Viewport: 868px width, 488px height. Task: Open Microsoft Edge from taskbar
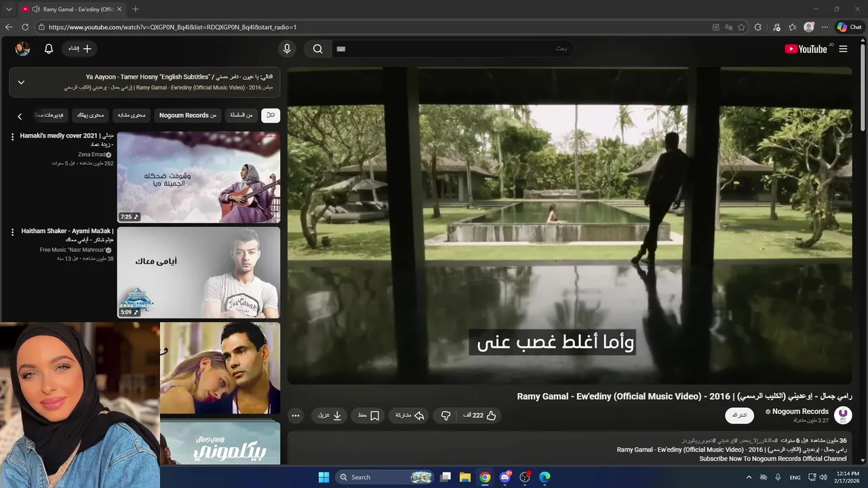545,477
